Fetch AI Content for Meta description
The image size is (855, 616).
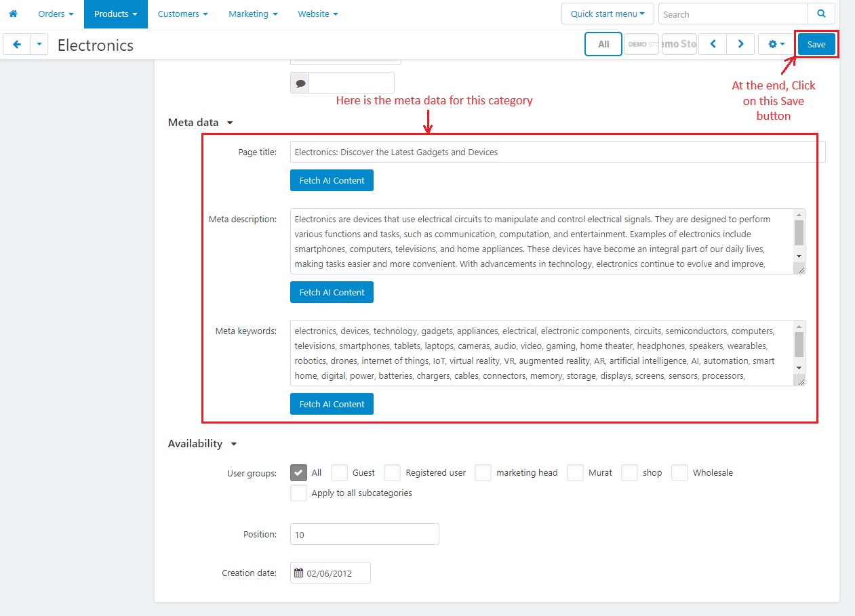pyautogui.click(x=332, y=292)
